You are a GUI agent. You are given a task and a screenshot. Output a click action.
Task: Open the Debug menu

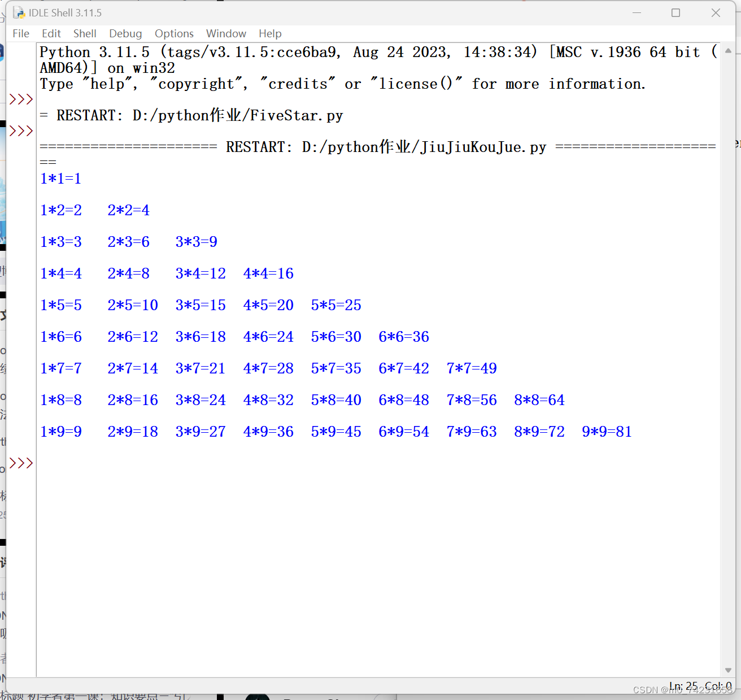(125, 33)
